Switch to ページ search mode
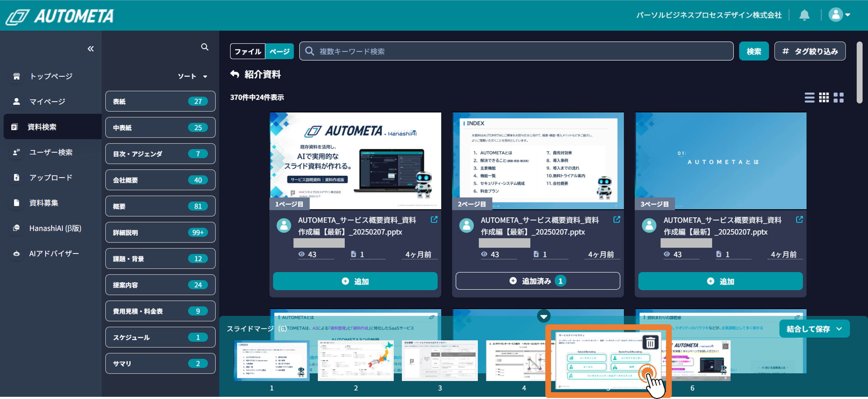The image size is (868, 399). tap(279, 51)
